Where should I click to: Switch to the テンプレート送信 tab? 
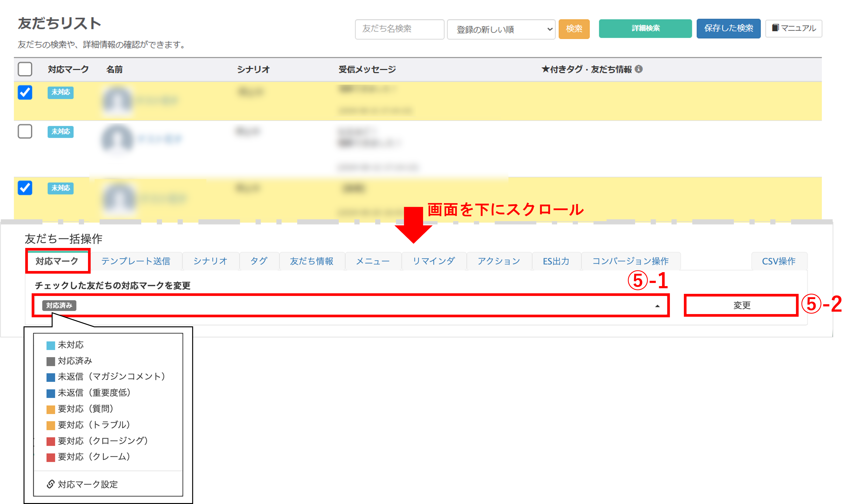pyautogui.click(x=136, y=261)
